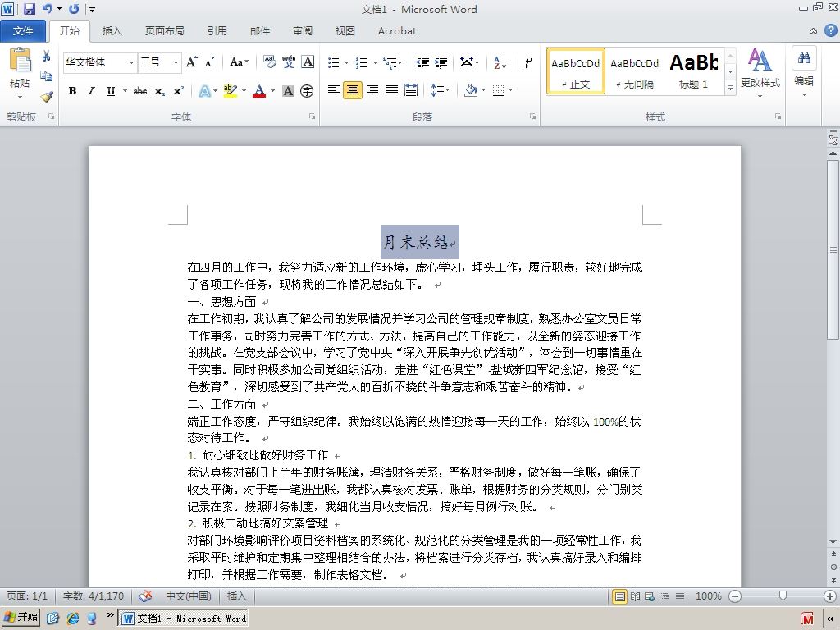Click the Increase Indent icon

pos(441,62)
